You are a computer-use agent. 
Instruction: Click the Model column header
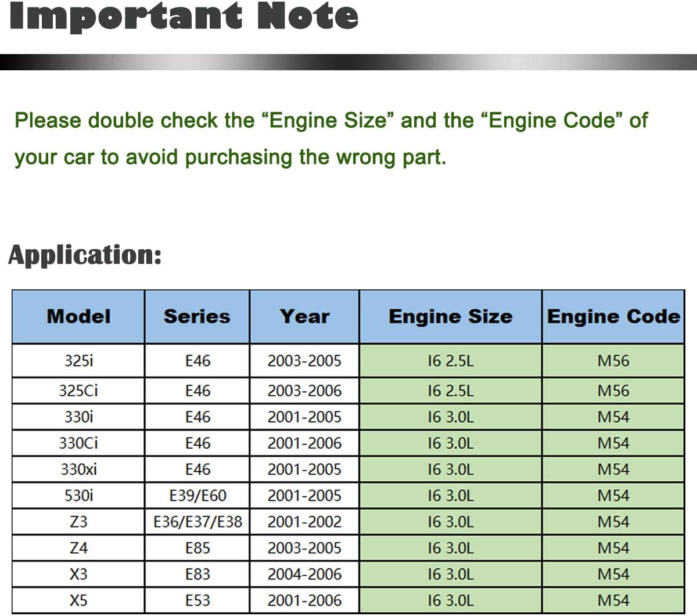[78, 317]
